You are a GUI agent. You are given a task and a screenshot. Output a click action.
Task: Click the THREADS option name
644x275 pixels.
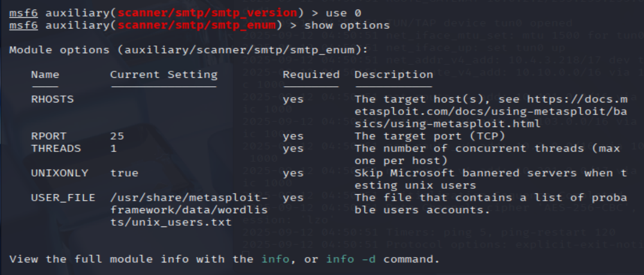(55, 148)
